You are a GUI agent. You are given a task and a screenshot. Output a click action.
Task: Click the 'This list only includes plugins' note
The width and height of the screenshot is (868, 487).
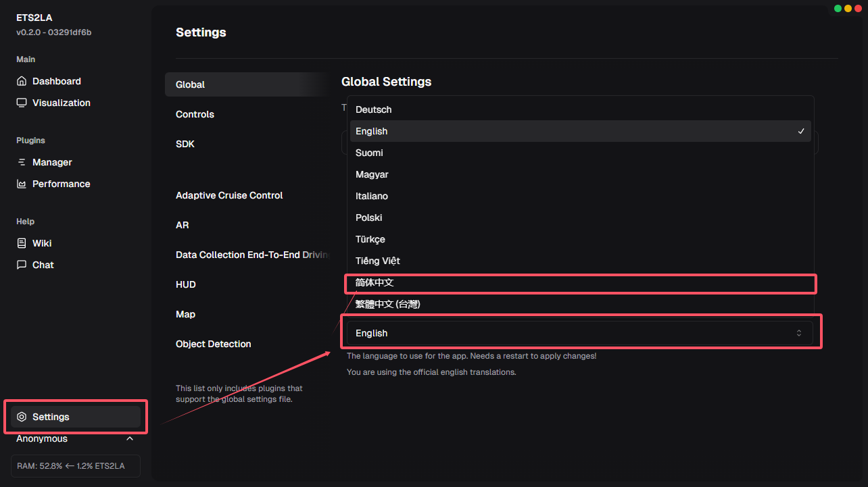pos(239,394)
